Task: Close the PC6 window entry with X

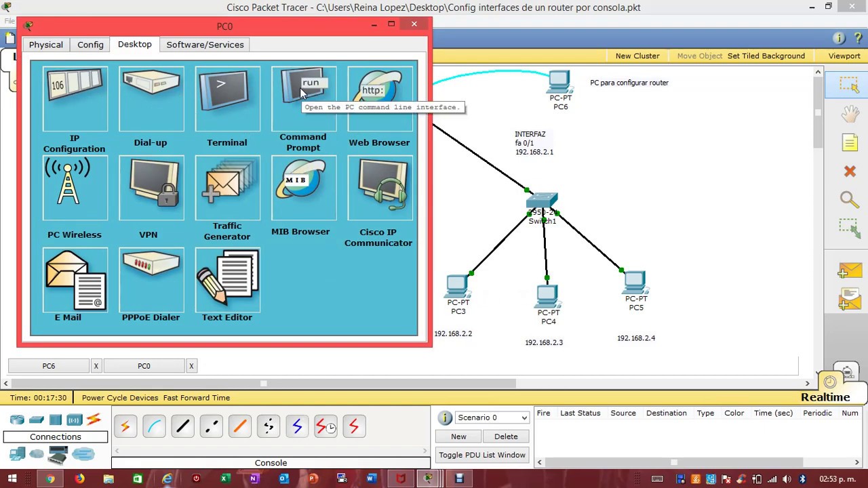Action: click(x=96, y=366)
